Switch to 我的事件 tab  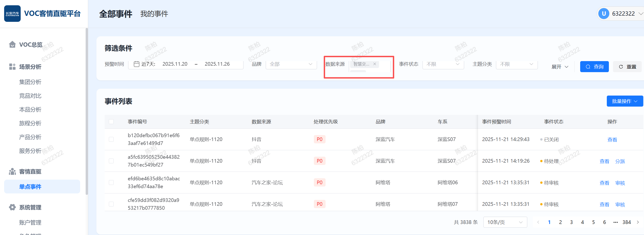(154, 14)
